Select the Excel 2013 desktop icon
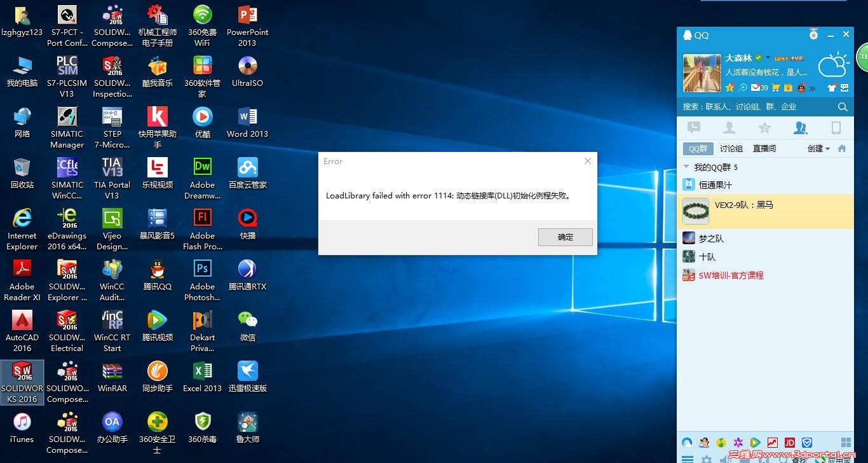868x463 pixels. coord(202,377)
